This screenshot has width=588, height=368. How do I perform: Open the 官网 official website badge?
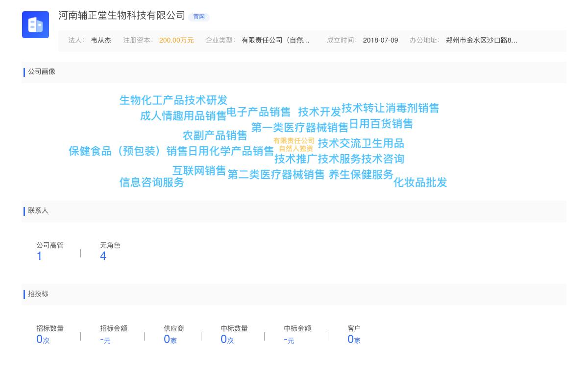coord(199,17)
